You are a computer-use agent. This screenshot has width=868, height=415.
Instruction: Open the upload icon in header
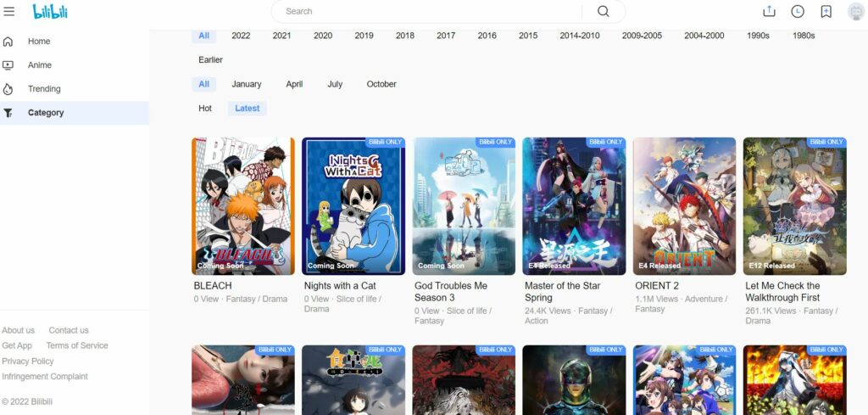768,11
